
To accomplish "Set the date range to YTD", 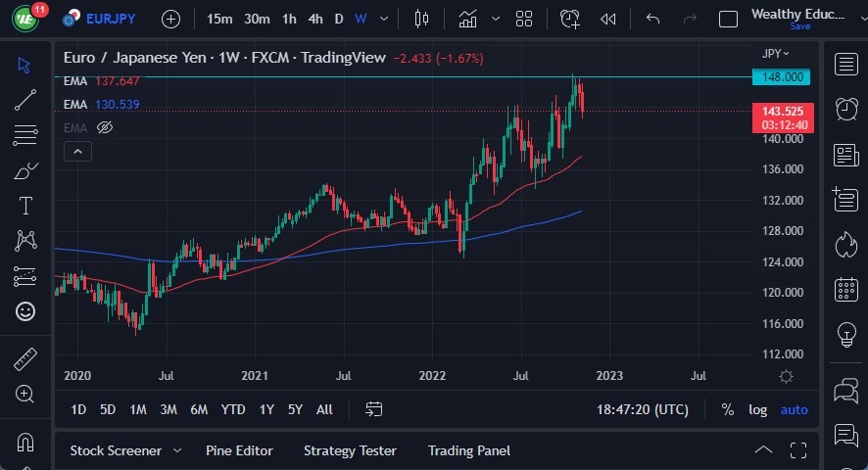I will coord(233,409).
